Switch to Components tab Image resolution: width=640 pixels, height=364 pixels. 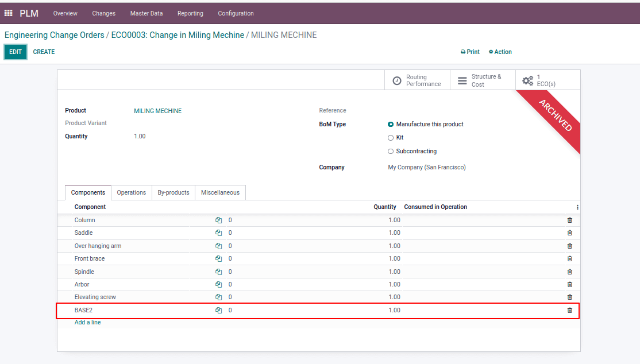(88, 192)
